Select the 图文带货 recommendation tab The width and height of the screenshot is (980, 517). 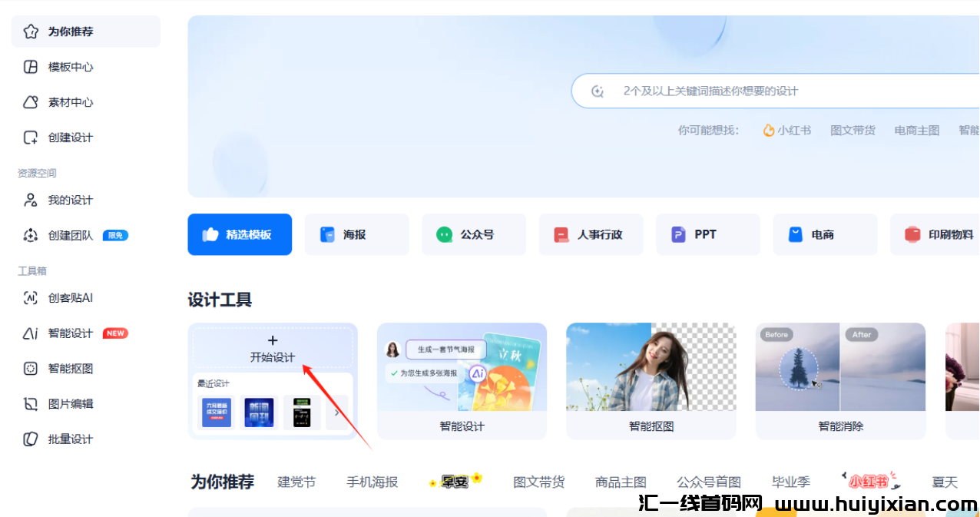[x=539, y=482]
